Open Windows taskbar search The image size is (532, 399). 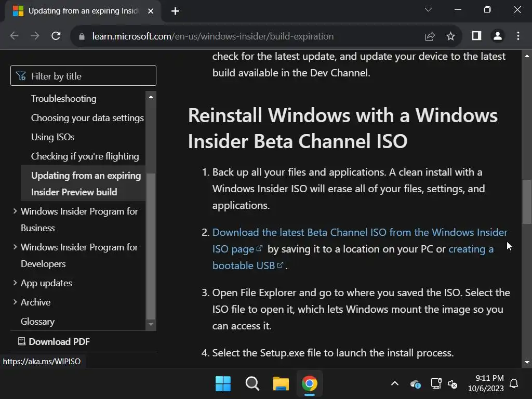coord(252,384)
